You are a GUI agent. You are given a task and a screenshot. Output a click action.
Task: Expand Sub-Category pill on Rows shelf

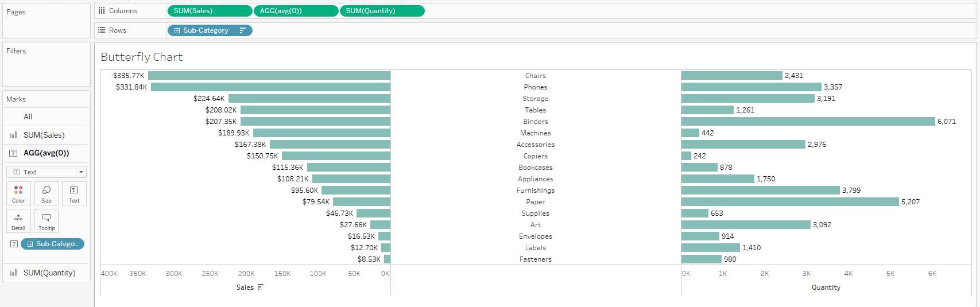177,30
